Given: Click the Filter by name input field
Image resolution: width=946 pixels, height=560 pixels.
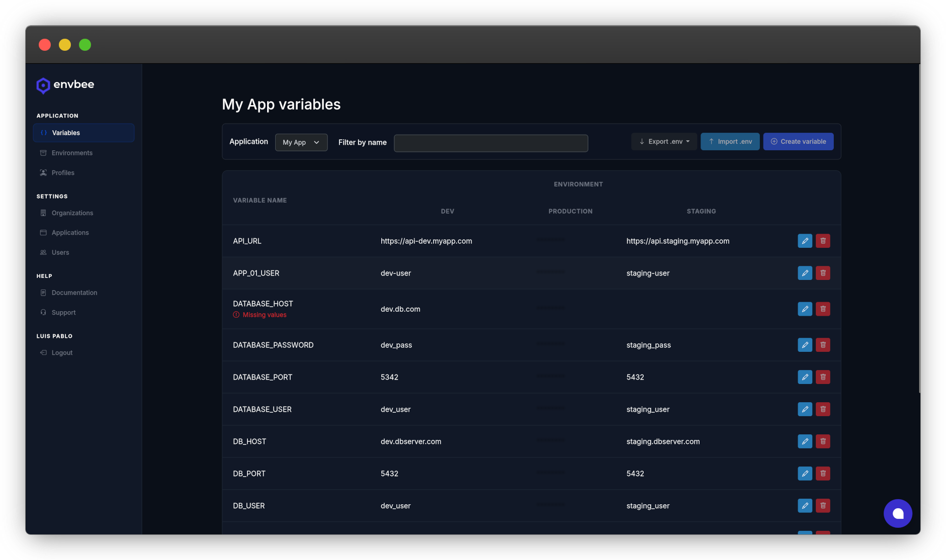Looking at the screenshot, I should (x=490, y=143).
